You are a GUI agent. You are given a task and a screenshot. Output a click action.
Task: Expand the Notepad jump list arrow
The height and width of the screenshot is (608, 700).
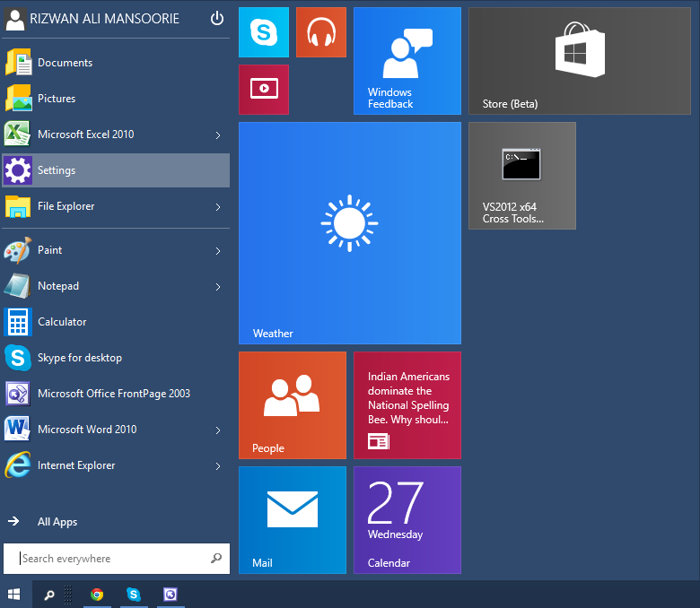(218, 287)
